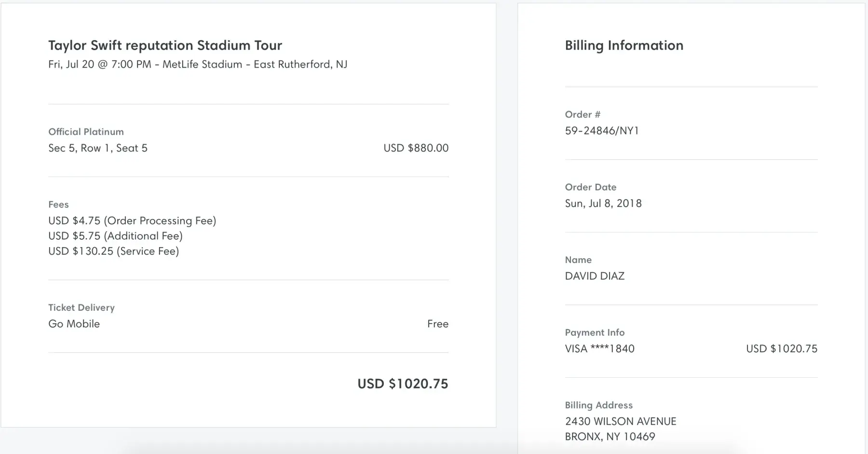
Task: Click the name DAVID DIAZ
Action: coord(595,276)
